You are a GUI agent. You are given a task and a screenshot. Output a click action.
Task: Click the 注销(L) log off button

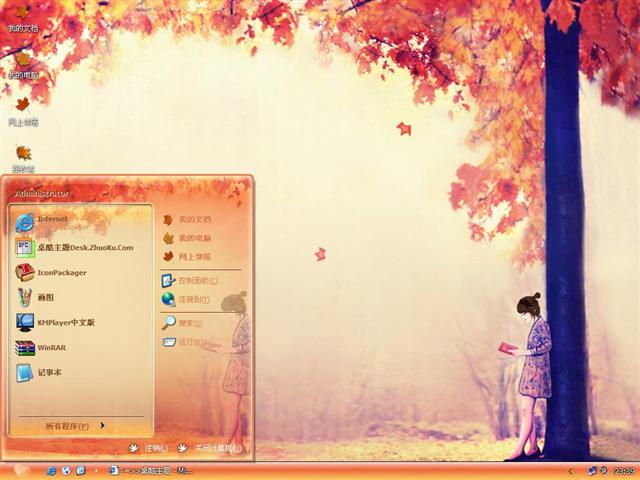[148, 448]
